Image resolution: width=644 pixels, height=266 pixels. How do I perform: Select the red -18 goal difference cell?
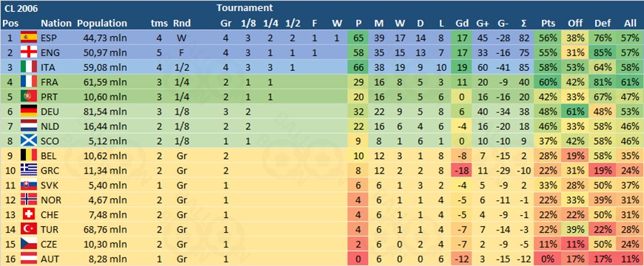(x=462, y=171)
